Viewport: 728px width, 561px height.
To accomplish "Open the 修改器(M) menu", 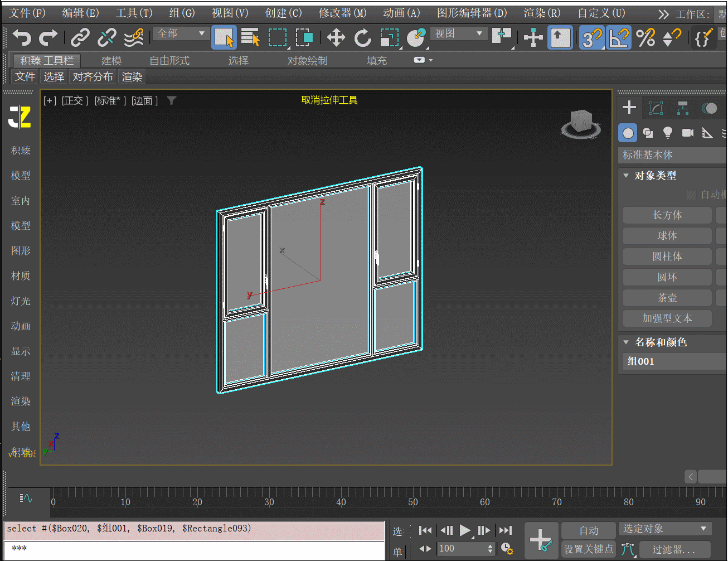I will [x=342, y=13].
